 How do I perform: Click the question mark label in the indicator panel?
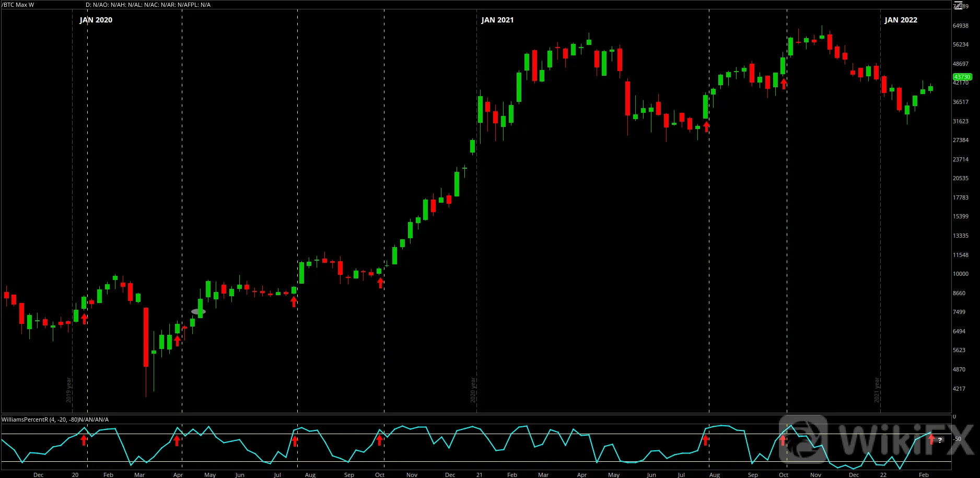pyautogui.click(x=940, y=440)
